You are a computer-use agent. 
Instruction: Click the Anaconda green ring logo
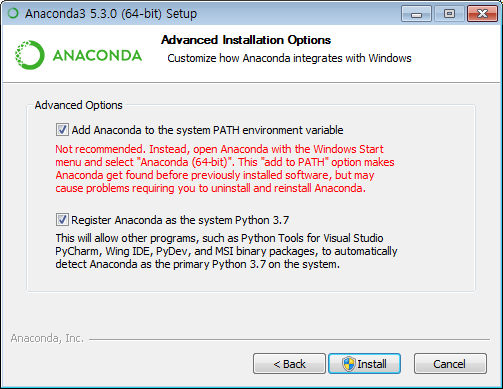[x=29, y=55]
